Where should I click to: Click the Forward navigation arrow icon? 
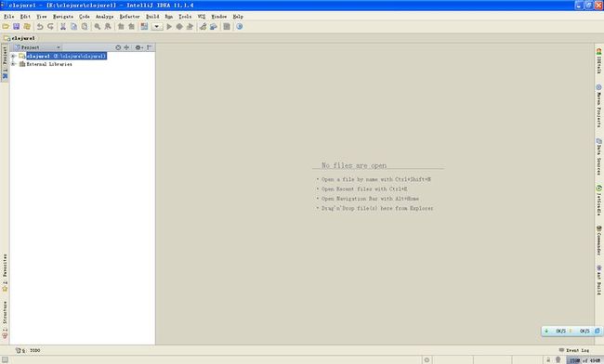[131, 27]
